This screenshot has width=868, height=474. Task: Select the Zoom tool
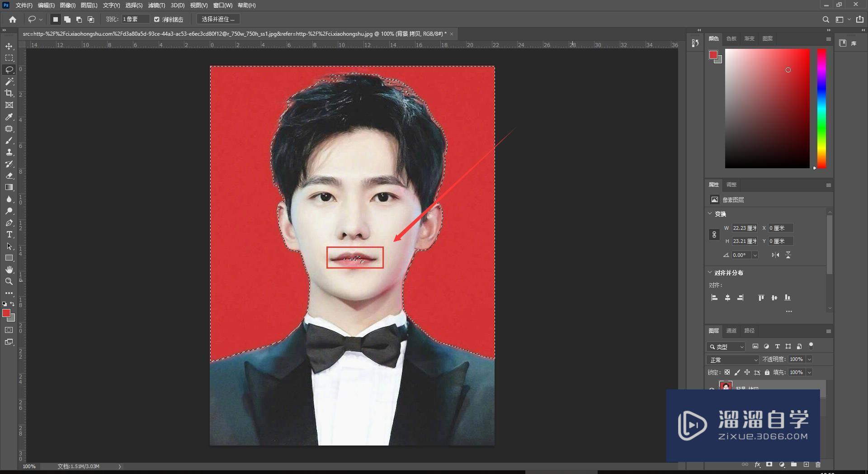9,281
